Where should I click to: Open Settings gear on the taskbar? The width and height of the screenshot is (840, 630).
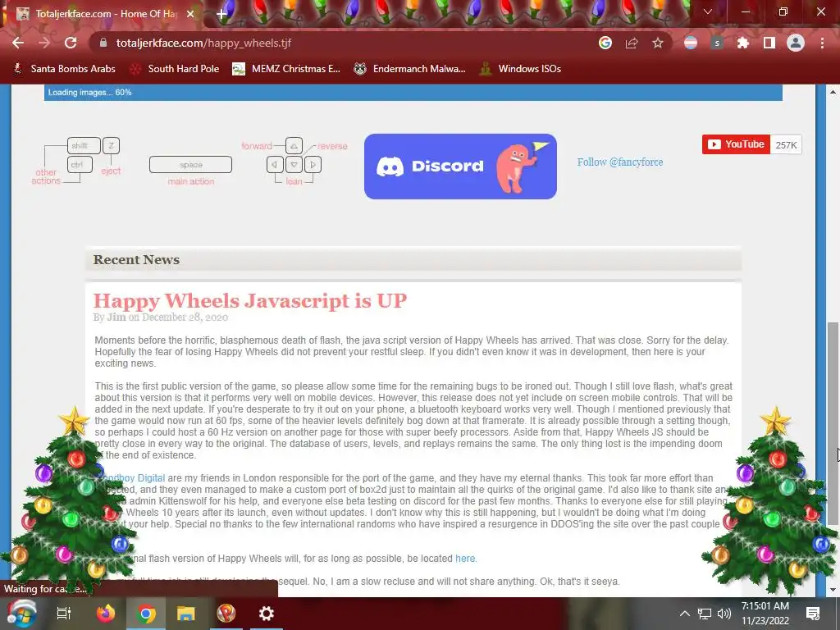267,614
